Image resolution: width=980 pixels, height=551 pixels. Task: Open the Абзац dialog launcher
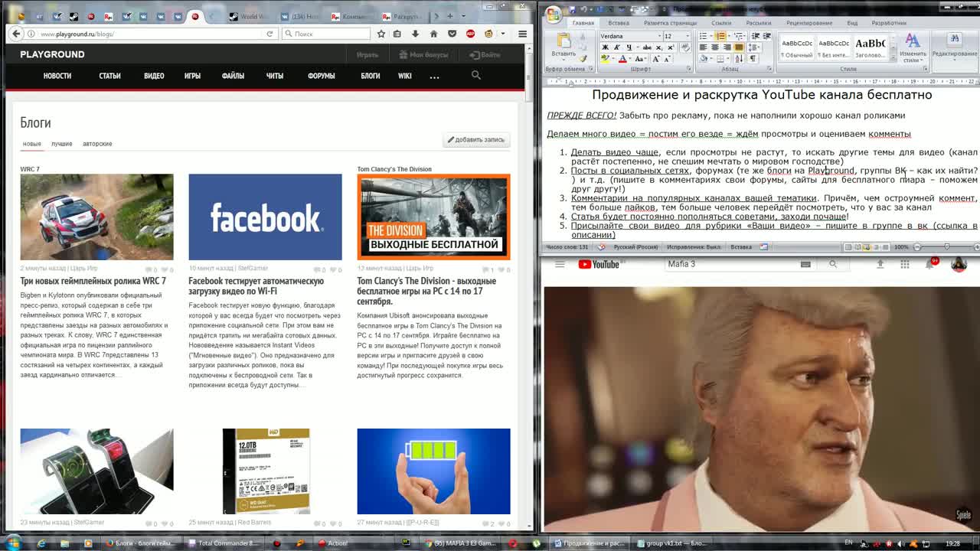click(769, 69)
